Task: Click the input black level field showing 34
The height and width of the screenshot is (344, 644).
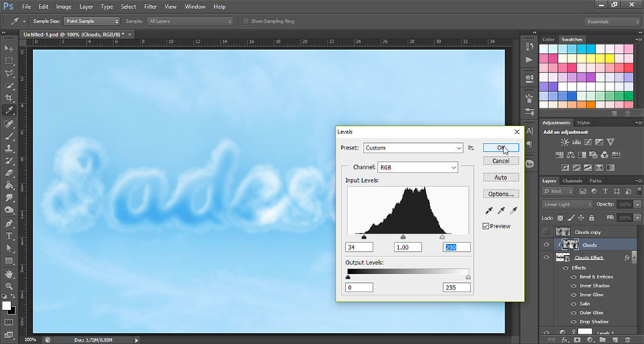Action: point(361,248)
